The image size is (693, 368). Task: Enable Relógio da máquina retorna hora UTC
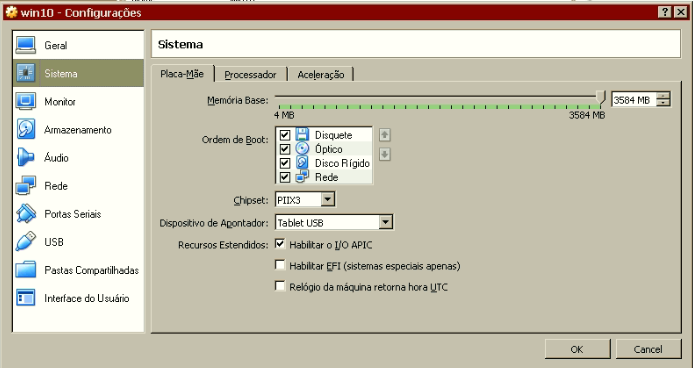point(280,286)
